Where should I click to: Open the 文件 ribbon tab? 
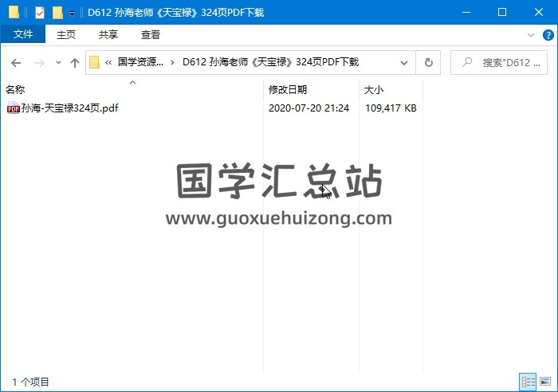pos(23,34)
